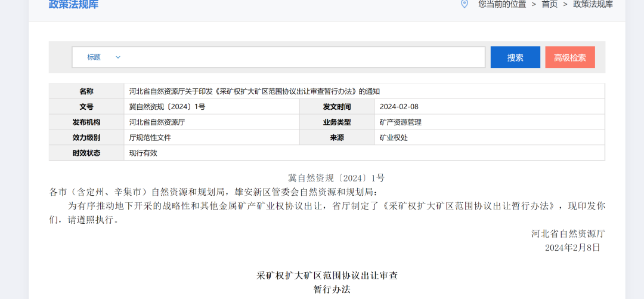Click the signature 河北省自然资源厅 at right
644x299 pixels.
(568, 233)
